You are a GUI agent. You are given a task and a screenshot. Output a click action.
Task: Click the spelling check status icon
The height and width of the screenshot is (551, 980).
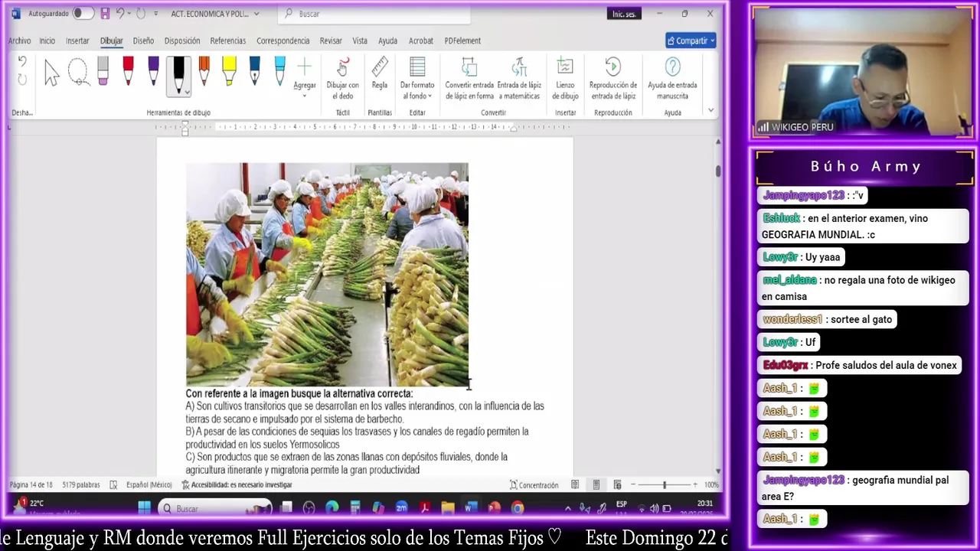pos(113,484)
